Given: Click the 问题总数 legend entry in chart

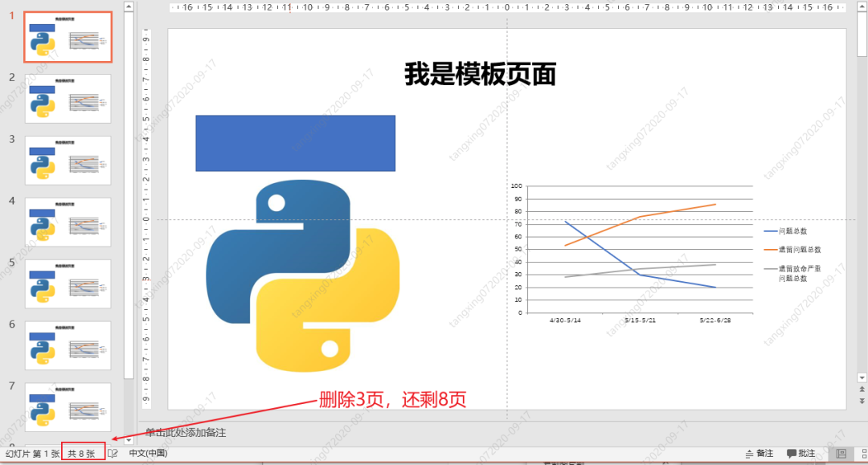Looking at the screenshot, I should click(785, 231).
